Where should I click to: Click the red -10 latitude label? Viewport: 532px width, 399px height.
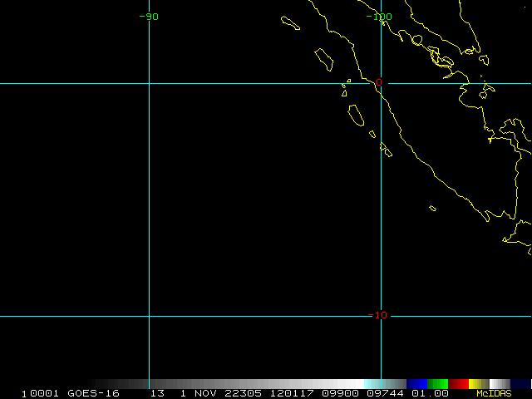pyautogui.click(x=377, y=315)
